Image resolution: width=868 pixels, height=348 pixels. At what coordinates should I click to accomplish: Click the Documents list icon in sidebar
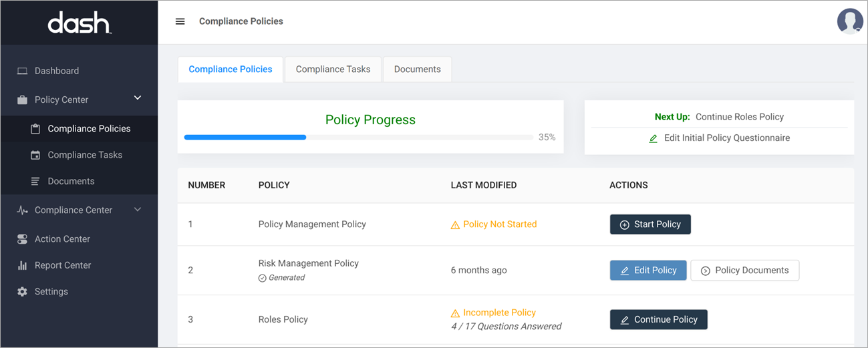click(x=35, y=181)
